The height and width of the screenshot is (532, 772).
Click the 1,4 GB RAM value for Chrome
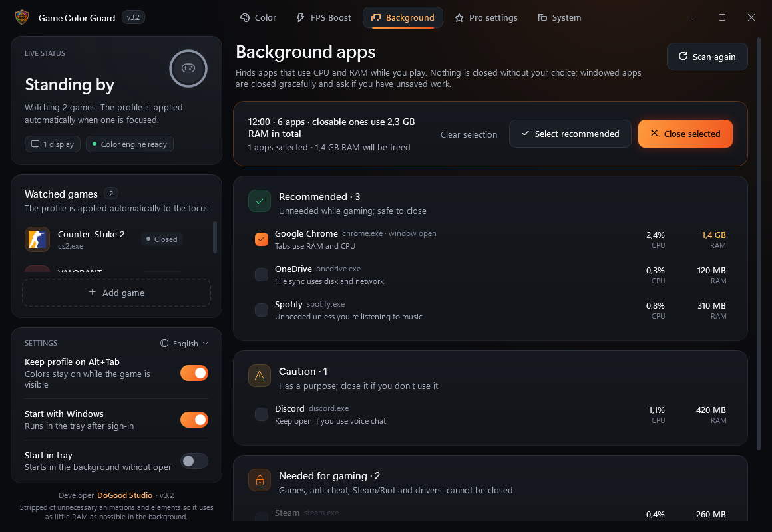713,235
